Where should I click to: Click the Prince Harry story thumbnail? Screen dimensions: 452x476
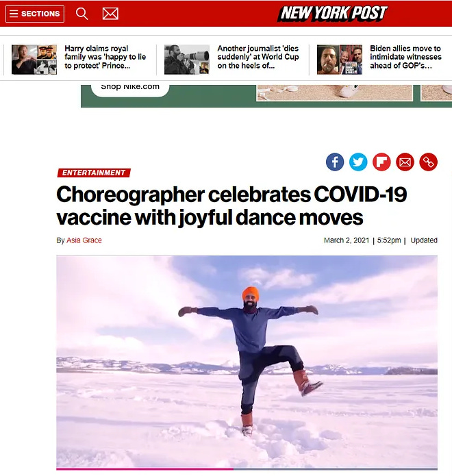34,60
